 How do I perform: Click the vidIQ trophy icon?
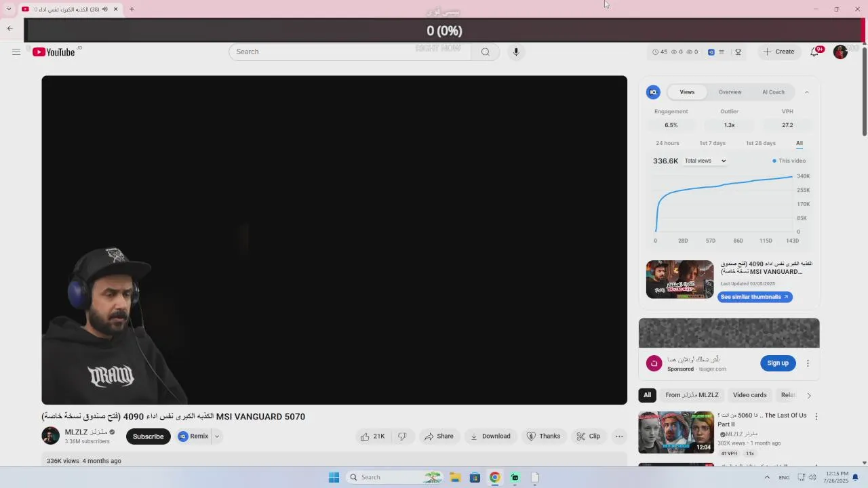738,52
